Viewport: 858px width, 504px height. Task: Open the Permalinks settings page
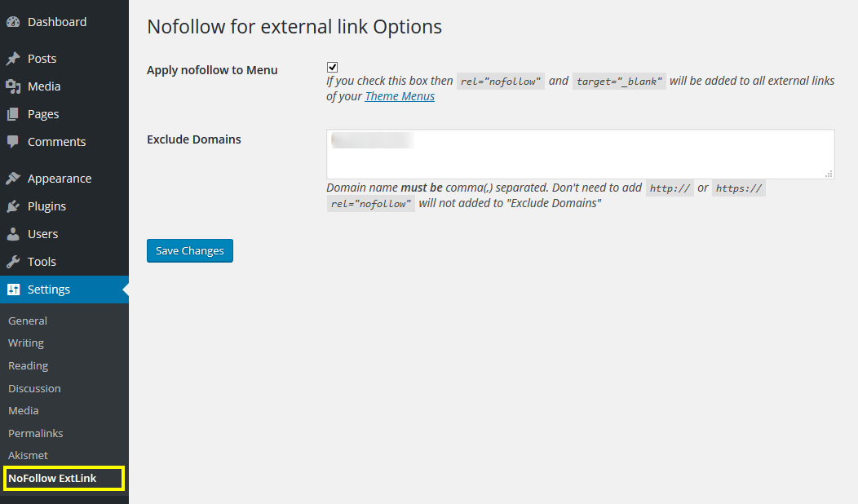point(35,433)
